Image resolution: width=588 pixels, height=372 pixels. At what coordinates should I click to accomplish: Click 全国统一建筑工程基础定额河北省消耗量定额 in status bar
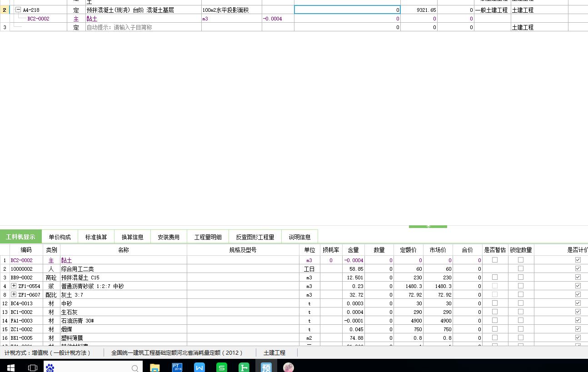177,352
